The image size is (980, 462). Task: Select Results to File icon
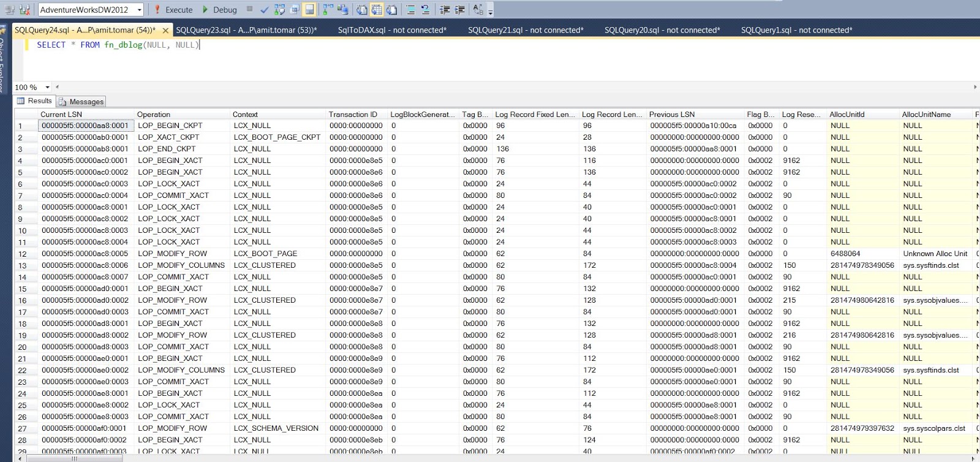[x=391, y=9]
